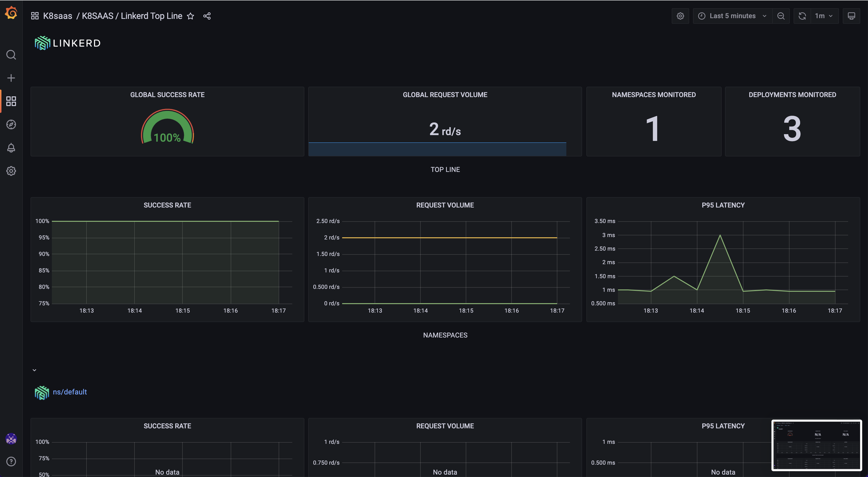The width and height of the screenshot is (868, 477).
Task: Open the Deployments Monitored panel title
Action: (x=792, y=95)
